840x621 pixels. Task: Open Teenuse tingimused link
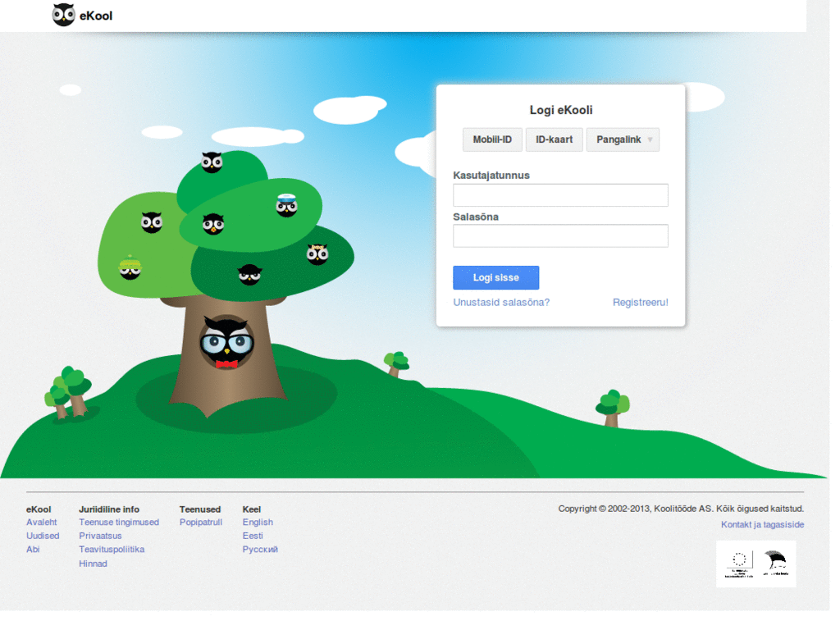click(x=119, y=522)
